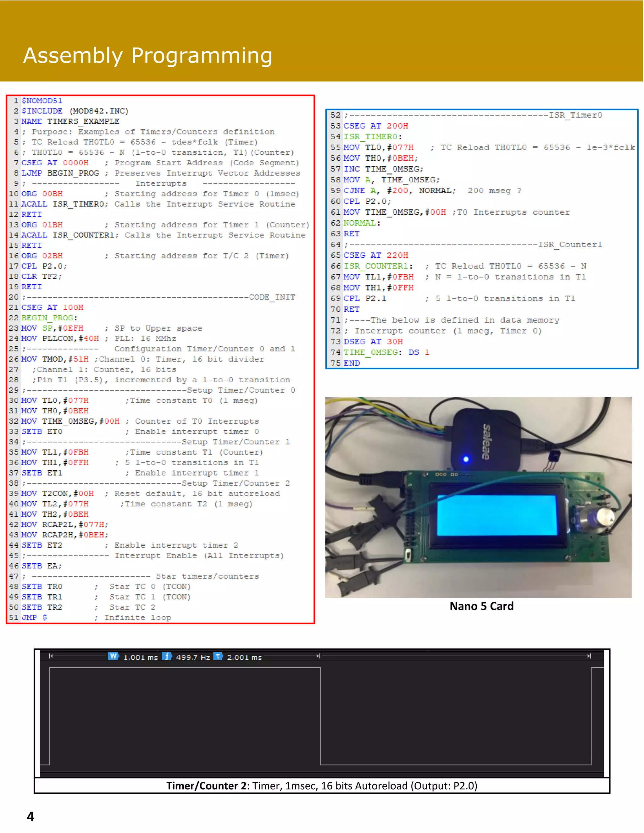This screenshot has width=644, height=833.
Task: Click the 'MOV PLLCON,#40H' instruction
Action: (x=60, y=338)
